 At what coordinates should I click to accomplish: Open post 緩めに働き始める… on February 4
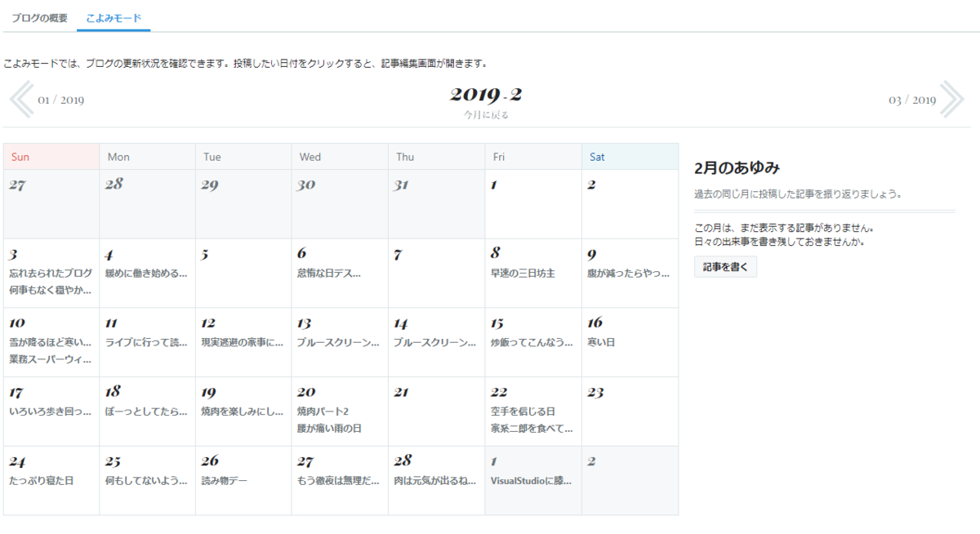click(146, 273)
